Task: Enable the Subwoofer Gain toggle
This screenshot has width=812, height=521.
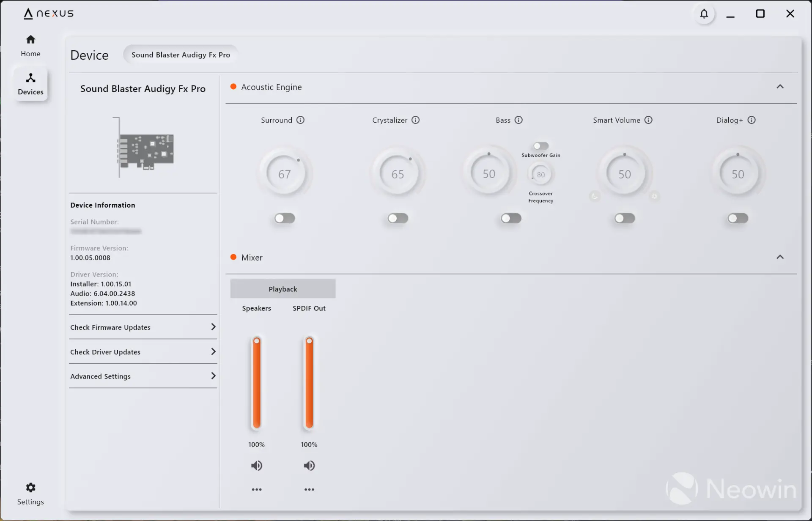Action: pos(540,146)
